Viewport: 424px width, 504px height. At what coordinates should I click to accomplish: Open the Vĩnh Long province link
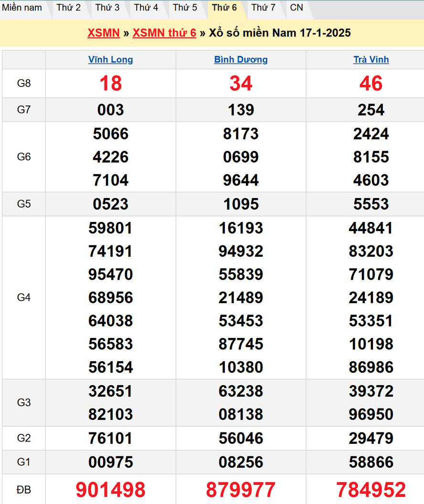click(x=111, y=60)
